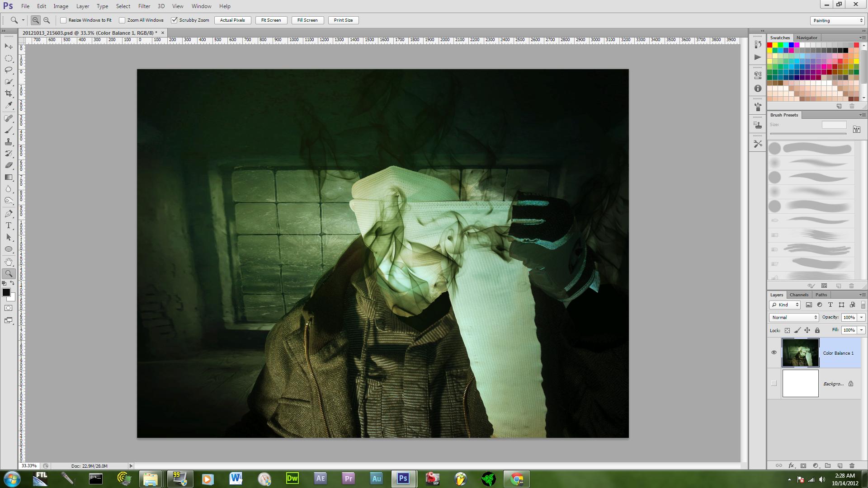Switch to the Channels tab

click(x=799, y=295)
